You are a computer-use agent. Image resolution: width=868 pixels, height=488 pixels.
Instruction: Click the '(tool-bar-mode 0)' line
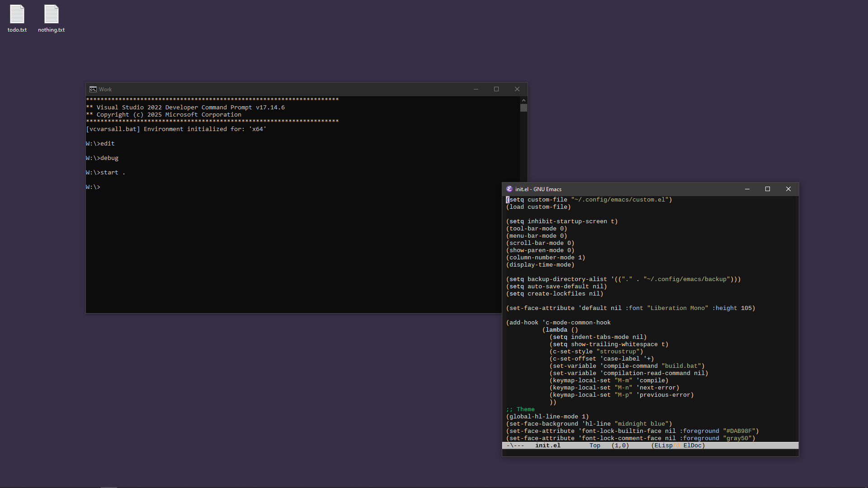pos(537,229)
